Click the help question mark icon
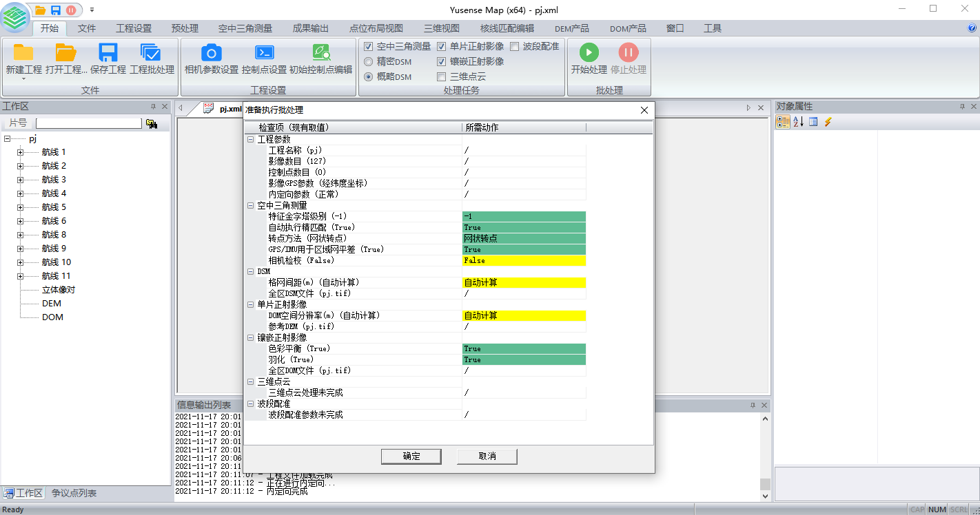Viewport: 980px width, 515px height. point(972,28)
